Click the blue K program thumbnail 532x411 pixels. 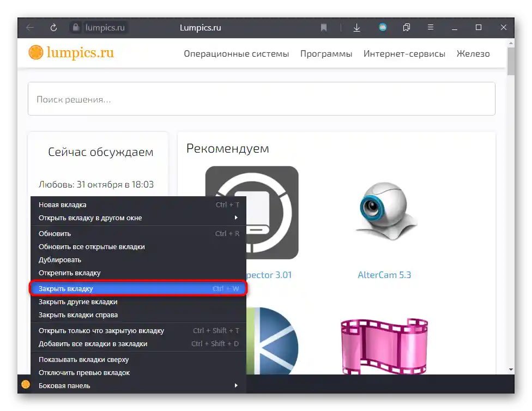pos(273,341)
